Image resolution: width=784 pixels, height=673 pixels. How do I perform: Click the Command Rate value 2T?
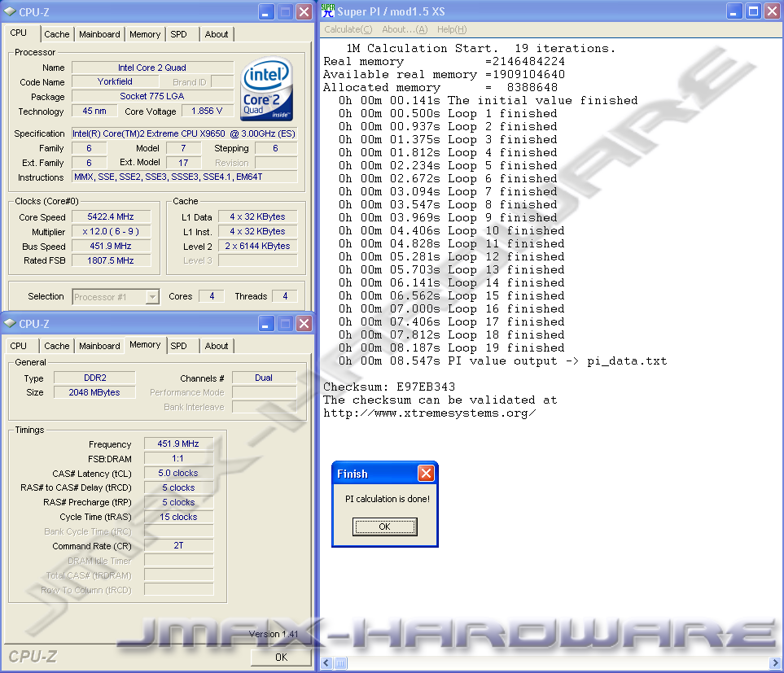(x=178, y=545)
